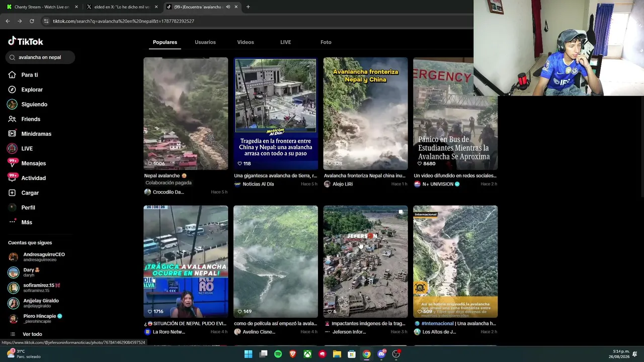
Task: Open 'Pánico en Bus de Estudiantes' video
Action: 455,114
